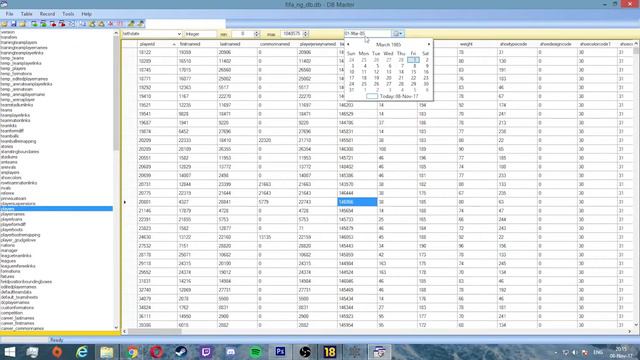The width and height of the screenshot is (640, 360).
Task: Open Origin from the taskbar
Action: tap(57, 352)
